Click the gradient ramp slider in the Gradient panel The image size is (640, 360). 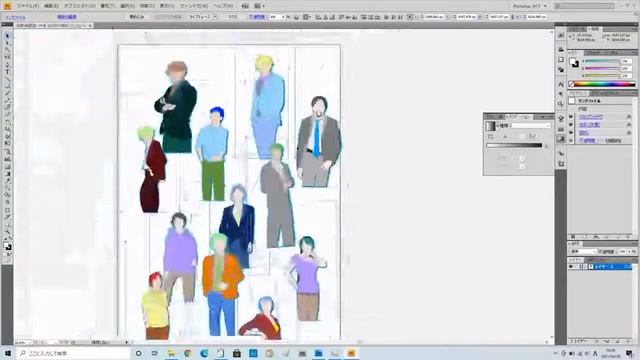click(514, 145)
